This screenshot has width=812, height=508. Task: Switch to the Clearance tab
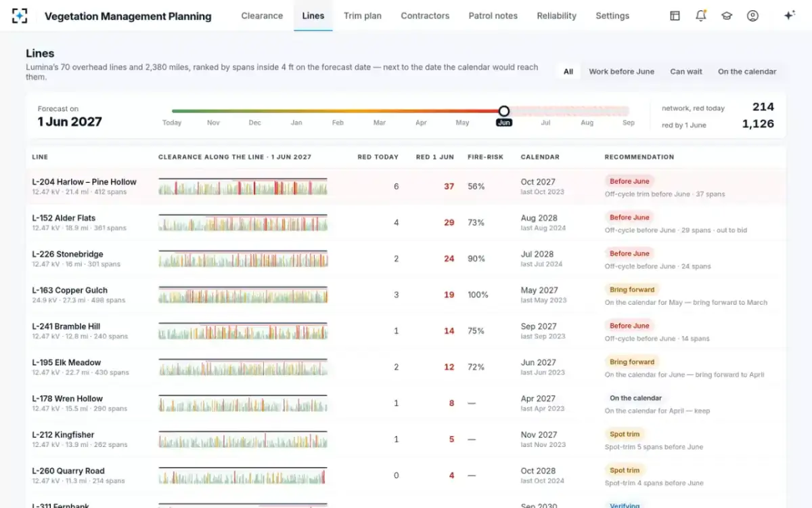[x=262, y=16]
